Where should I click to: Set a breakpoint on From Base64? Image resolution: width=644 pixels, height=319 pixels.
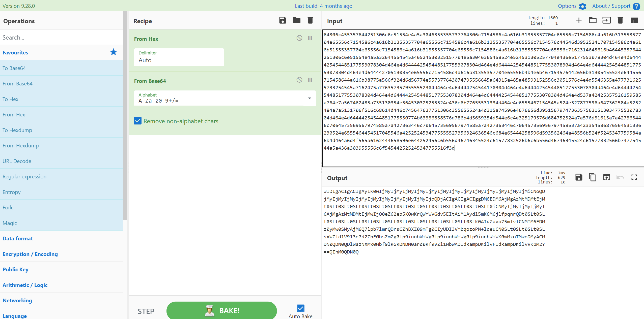pos(310,80)
